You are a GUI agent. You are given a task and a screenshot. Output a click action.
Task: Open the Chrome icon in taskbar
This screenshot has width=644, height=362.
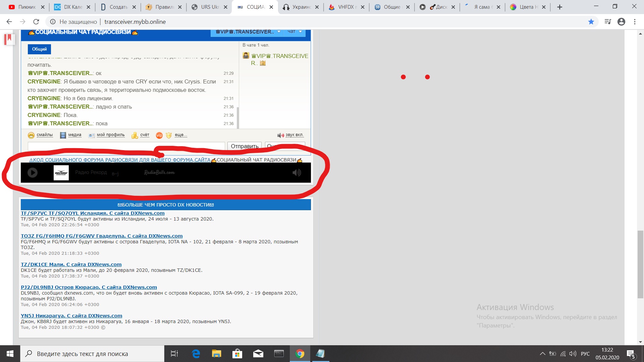coord(300,354)
